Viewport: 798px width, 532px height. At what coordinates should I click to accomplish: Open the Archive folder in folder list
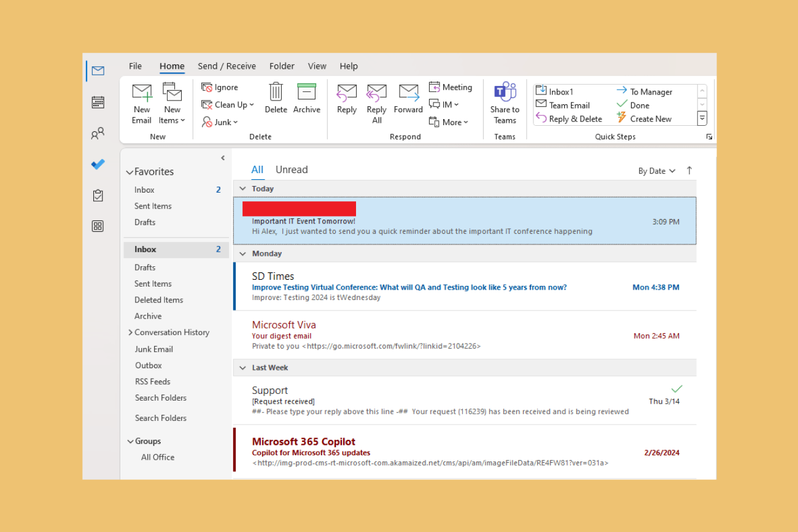(148, 316)
